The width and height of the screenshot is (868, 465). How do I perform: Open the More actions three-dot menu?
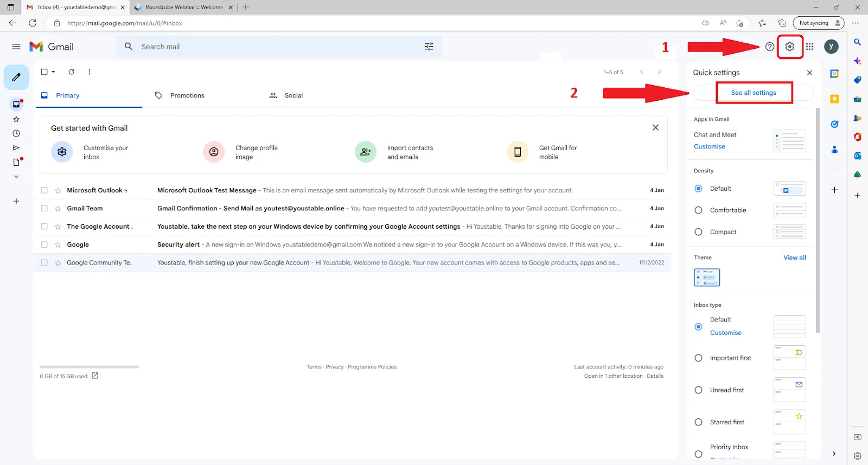90,72
